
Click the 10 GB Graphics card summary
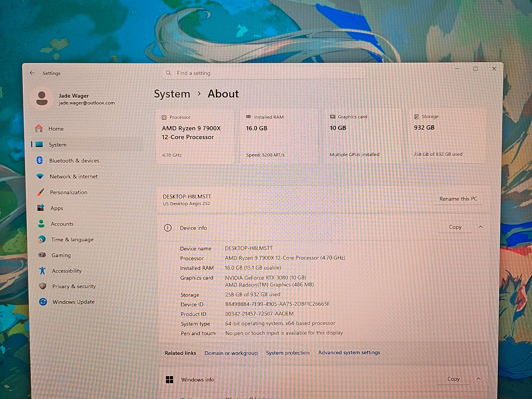coord(363,136)
